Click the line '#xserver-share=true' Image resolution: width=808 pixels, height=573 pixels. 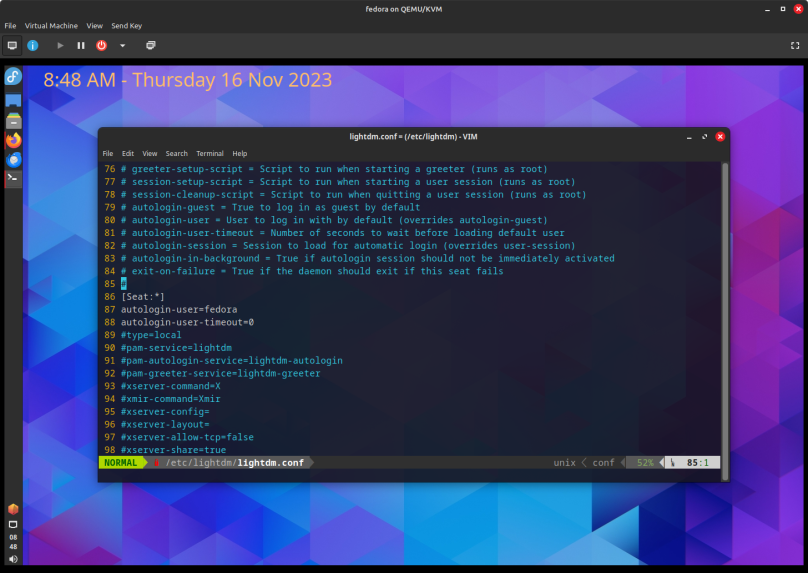click(x=174, y=450)
